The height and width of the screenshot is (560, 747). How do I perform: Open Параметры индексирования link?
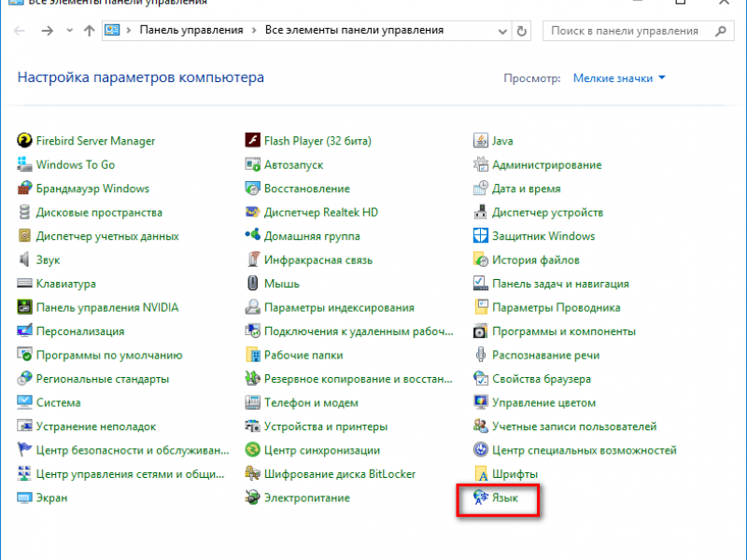[x=339, y=307]
